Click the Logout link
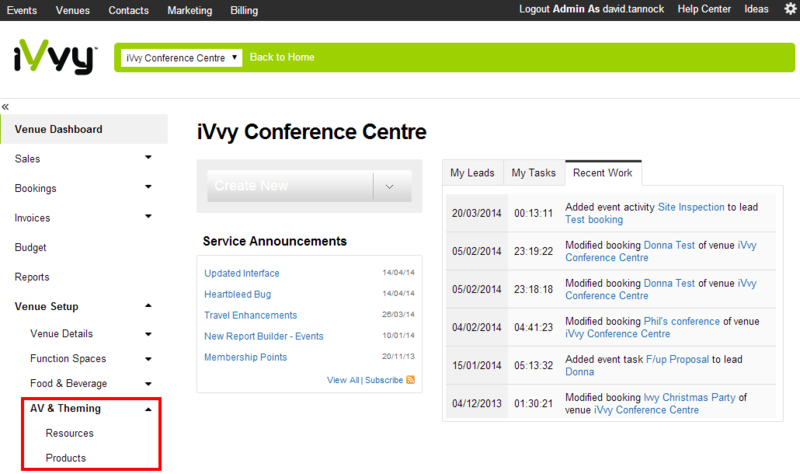Screen dimensions: 800x474 534,9
